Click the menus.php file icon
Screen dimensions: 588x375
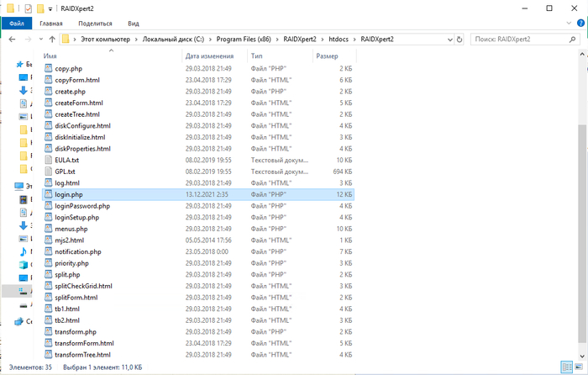(48, 229)
